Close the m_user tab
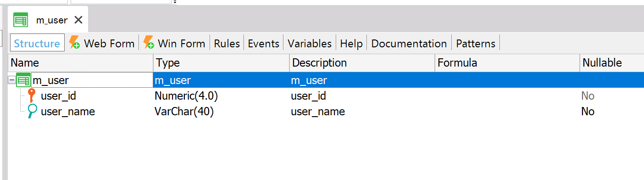Viewport: 644px width, 180px height. coord(78,20)
